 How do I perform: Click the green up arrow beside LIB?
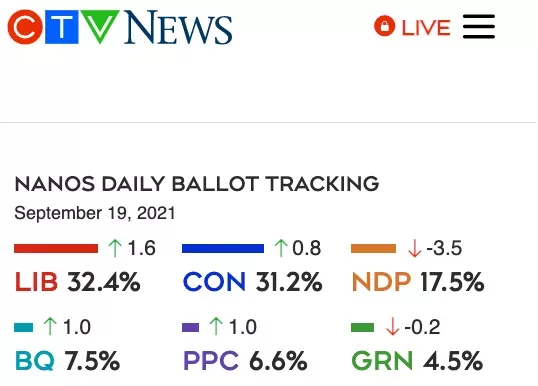[x=115, y=248]
